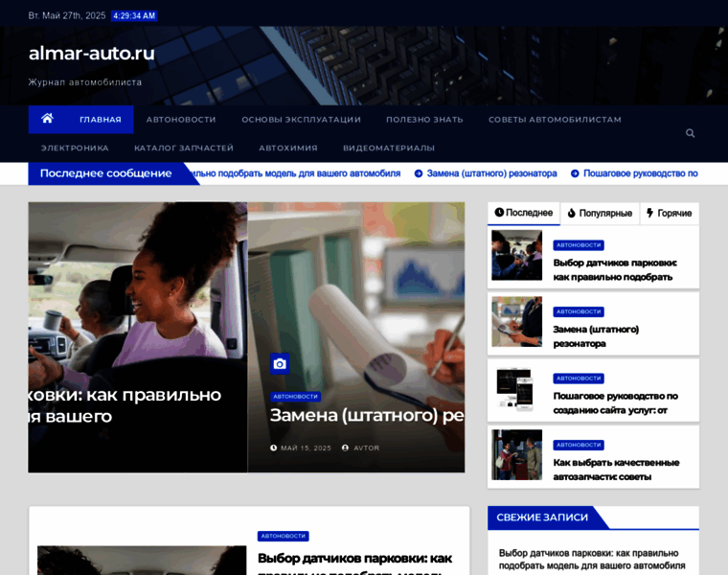Click Автоновости badge on featured slide

295,397
